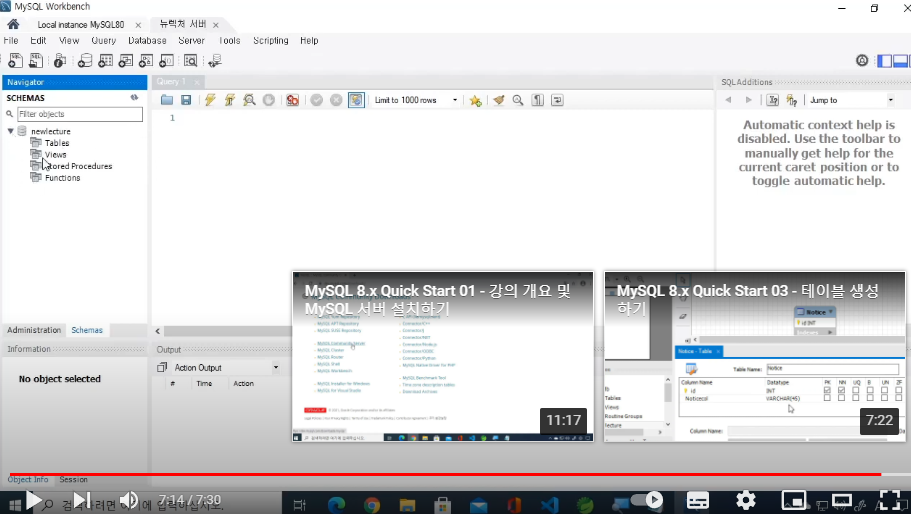Create a new function toolbar icon
Viewport: 911px width, 514px height.
tap(166, 60)
